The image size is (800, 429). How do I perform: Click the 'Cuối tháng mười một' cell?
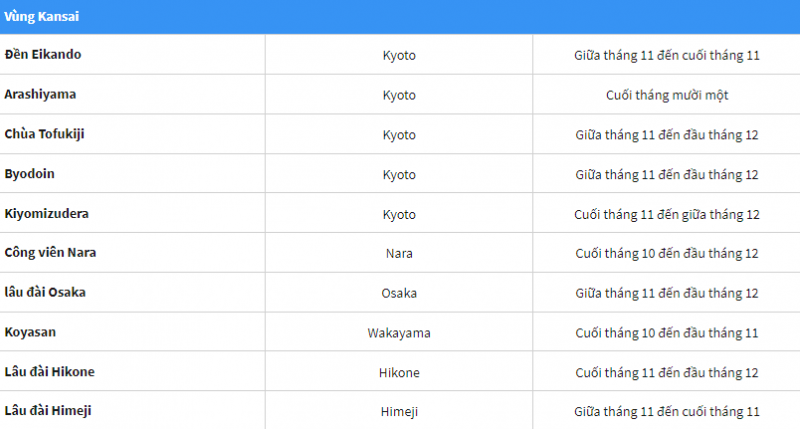tap(667, 95)
